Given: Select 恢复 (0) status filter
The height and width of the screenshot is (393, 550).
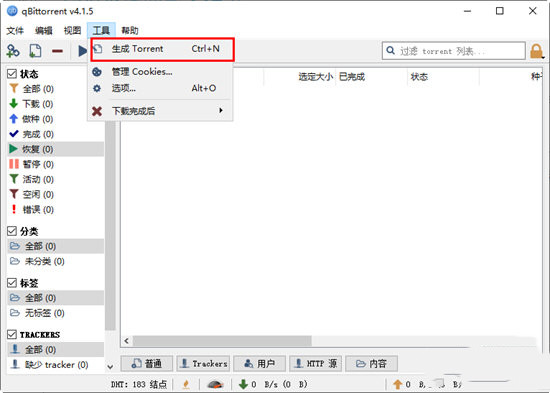Looking at the screenshot, I should pos(55,149).
